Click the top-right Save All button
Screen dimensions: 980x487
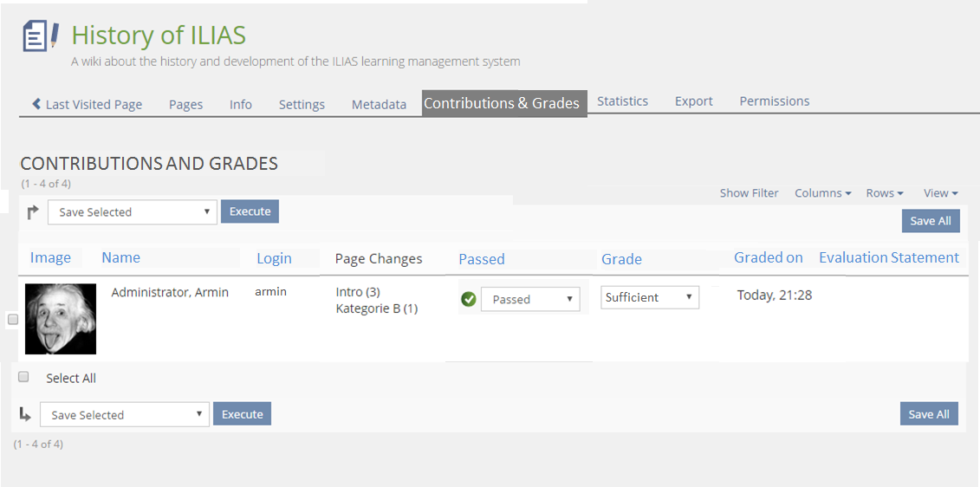(x=930, y=221)
